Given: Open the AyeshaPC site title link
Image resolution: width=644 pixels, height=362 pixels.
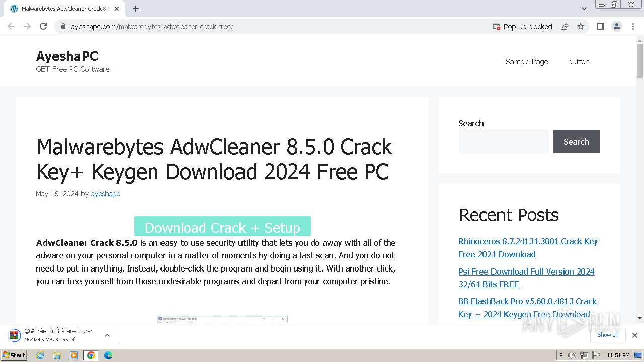Looking at the screenshot, I should (67, 56).
